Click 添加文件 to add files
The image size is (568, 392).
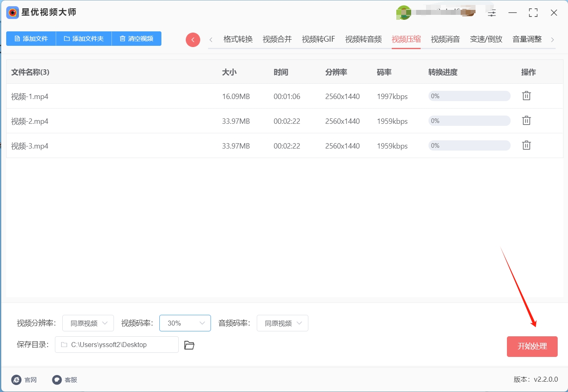(x=31, y=38)
